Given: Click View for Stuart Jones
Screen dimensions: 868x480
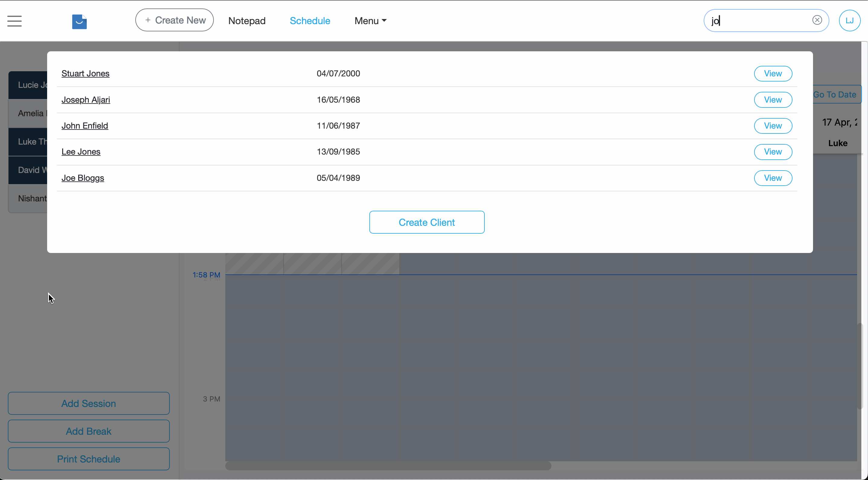Looking at the screenshot, I should tap(773, 73).
